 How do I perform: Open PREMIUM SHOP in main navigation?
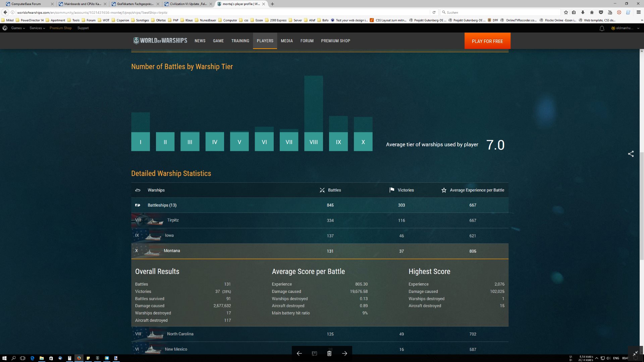[x=335, y=41]
